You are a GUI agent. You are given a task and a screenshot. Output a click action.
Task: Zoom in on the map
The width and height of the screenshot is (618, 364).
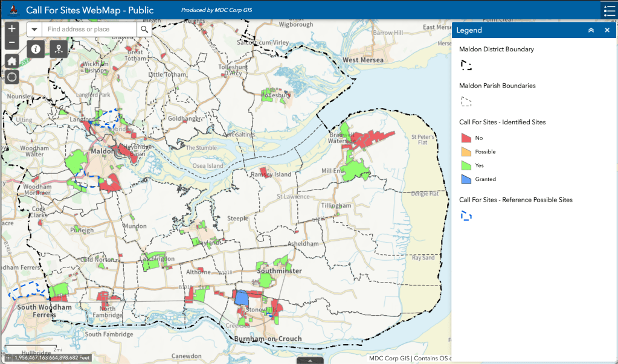point(11,29)
